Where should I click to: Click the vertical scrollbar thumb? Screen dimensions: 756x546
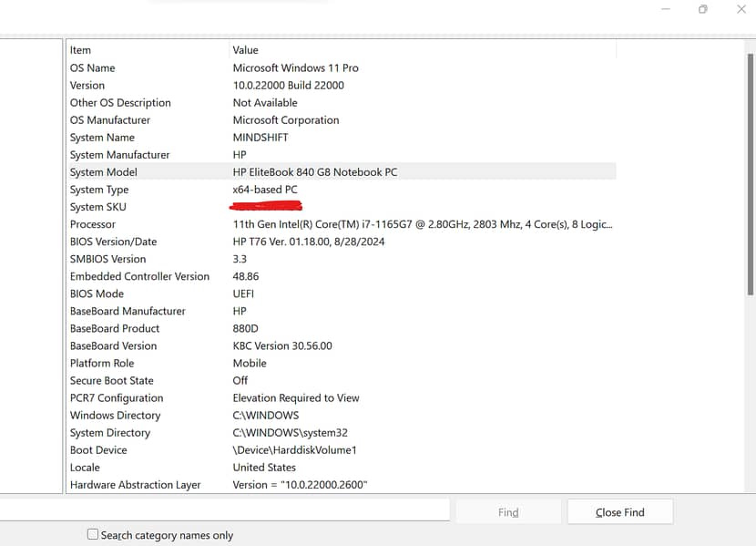[x=750, y=173]
